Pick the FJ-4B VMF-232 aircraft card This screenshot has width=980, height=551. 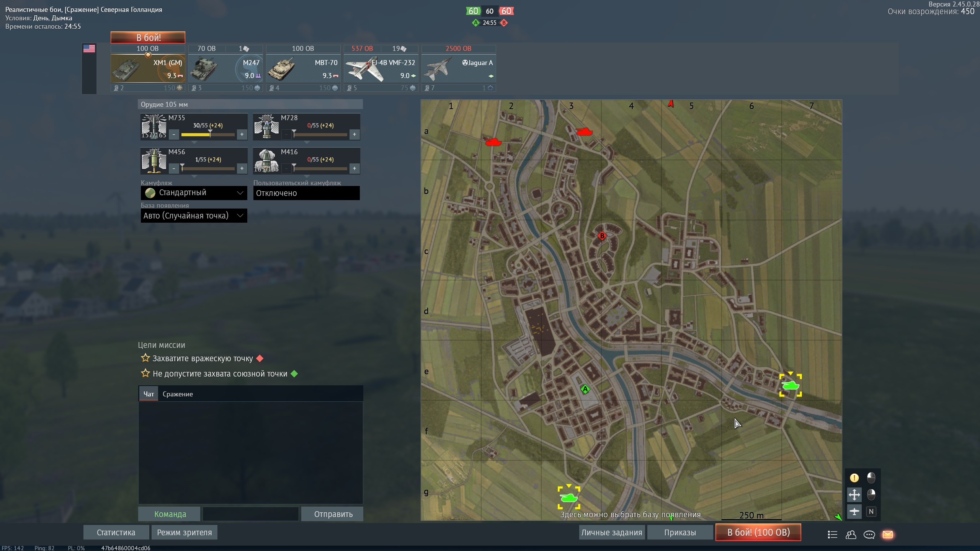click(381, 68)
